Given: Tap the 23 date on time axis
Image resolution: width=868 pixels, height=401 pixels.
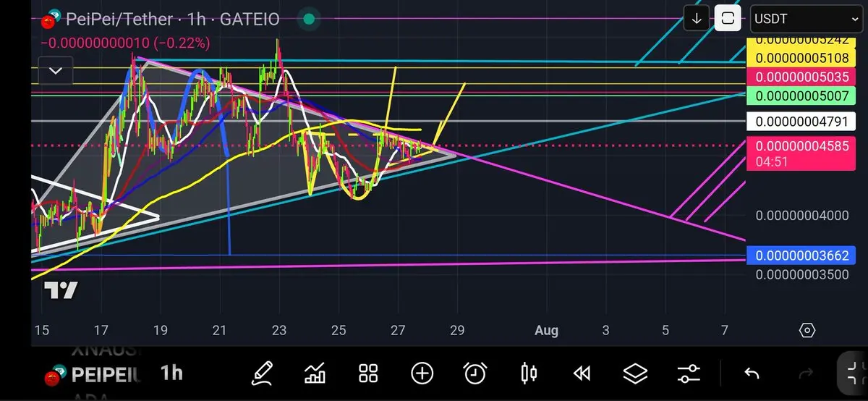Looking at the screenshot, I should pos(279,331).
